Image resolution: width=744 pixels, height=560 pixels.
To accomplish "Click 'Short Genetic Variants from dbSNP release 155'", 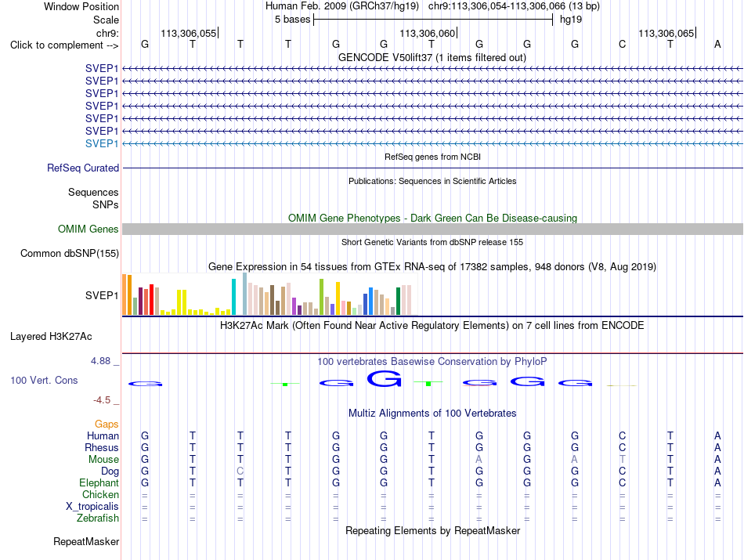I will tap(432, 242).
